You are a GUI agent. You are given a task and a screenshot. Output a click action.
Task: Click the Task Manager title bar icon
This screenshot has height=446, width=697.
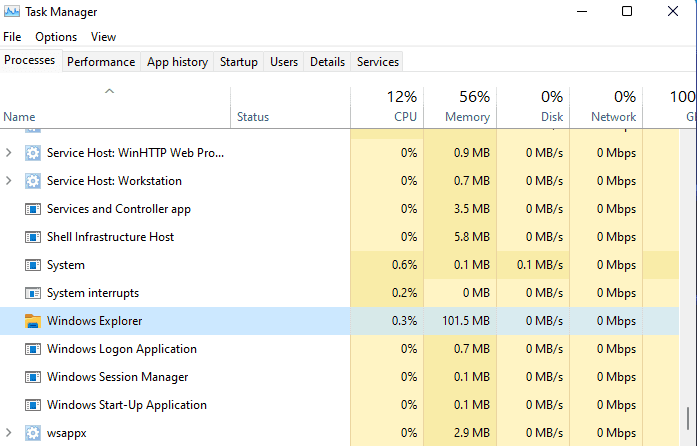point(12,12)
